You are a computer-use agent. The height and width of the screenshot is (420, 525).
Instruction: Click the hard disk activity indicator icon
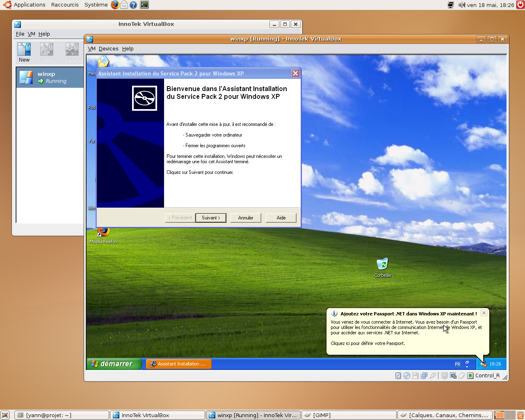398,376
